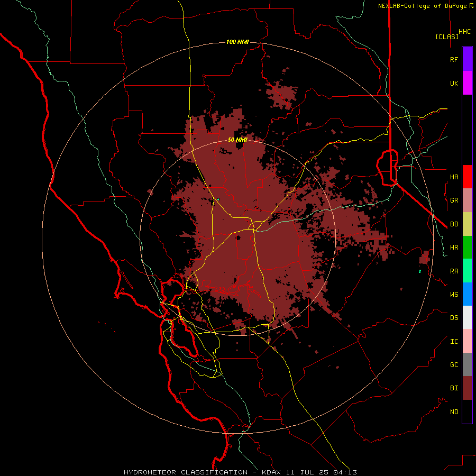The height and width of the screenshot is (476, 476).
Task: Click the 'DS' legend label
Action: 454,317
